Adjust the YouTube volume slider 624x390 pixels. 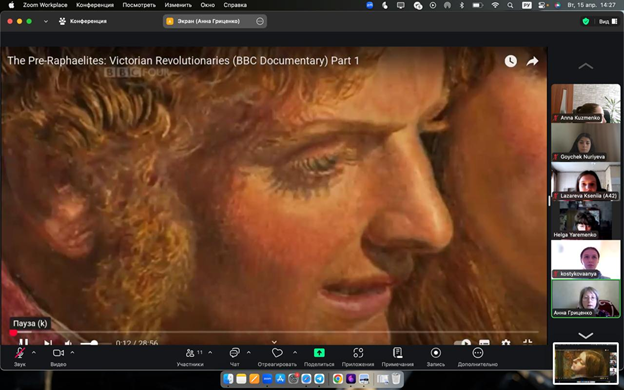[x=95, y=343]
